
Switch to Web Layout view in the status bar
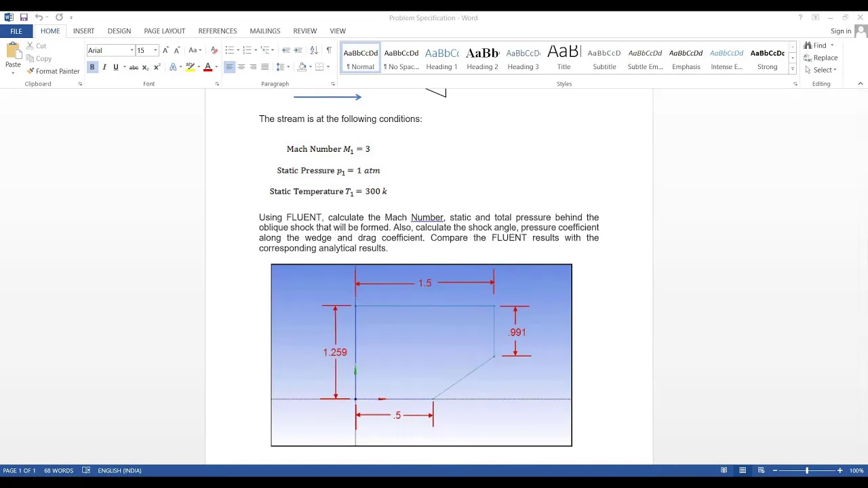click(x=762, y=470)
